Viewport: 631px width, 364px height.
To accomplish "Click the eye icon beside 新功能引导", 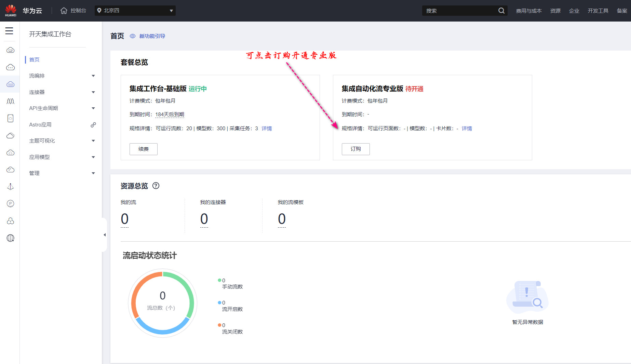I will tap(133, 36).
